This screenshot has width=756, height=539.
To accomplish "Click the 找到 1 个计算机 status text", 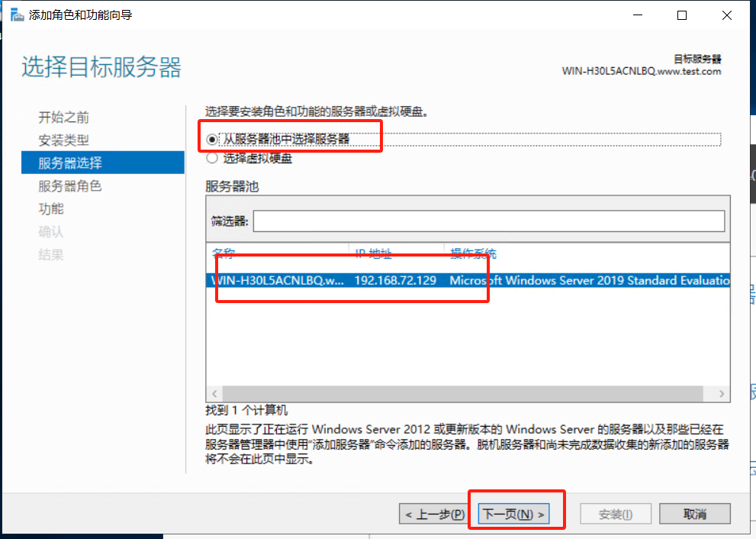I will point(246,410).
